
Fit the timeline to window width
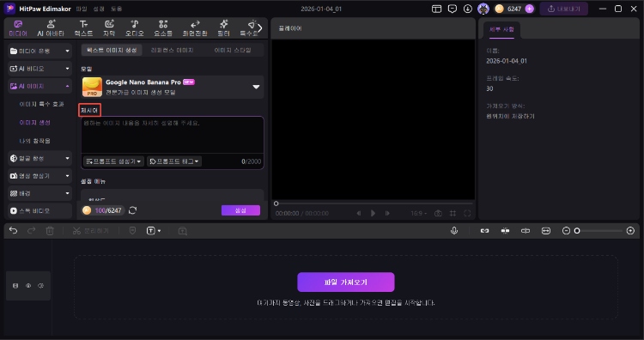[546, 231]
